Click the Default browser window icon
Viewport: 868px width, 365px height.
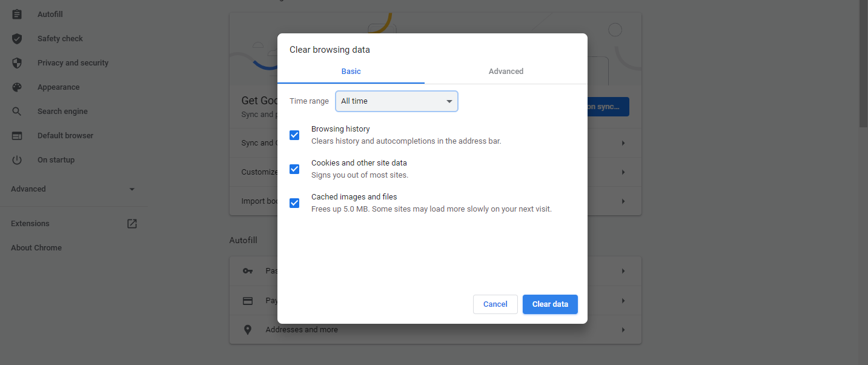click(x=17, y=136)
